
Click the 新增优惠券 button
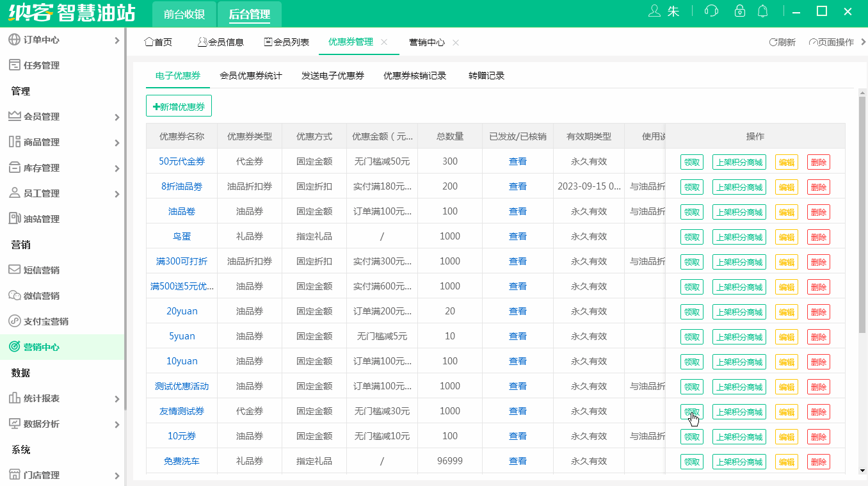click(x=178, y=106)
